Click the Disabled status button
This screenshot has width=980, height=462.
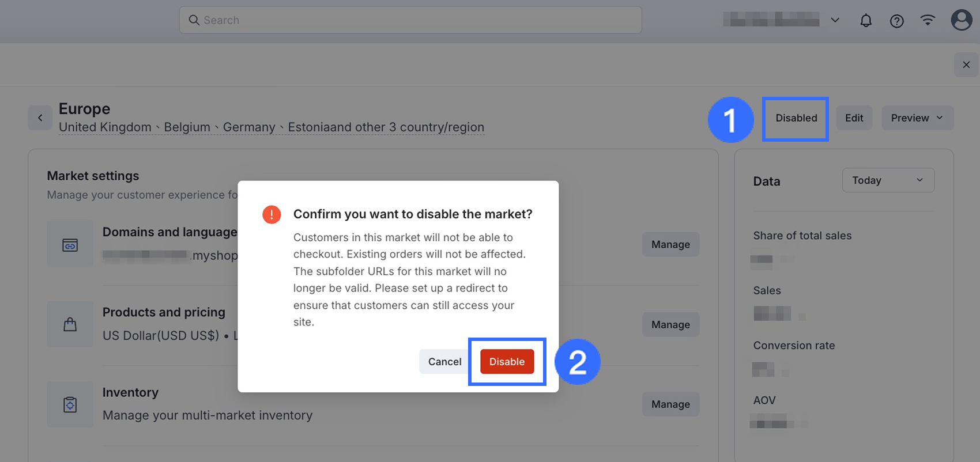tap(796, 118)
